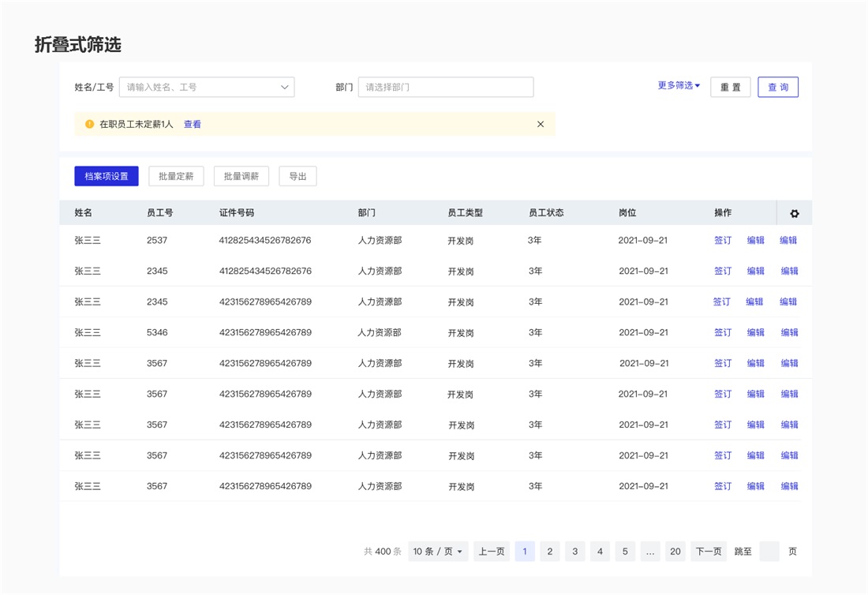Open the 姓名/工号 combo box chevron

(x=284, y=87)
